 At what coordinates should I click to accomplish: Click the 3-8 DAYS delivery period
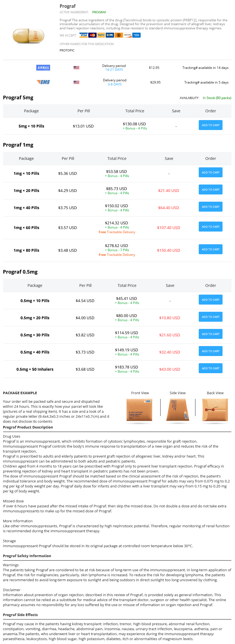pos(115,84)
